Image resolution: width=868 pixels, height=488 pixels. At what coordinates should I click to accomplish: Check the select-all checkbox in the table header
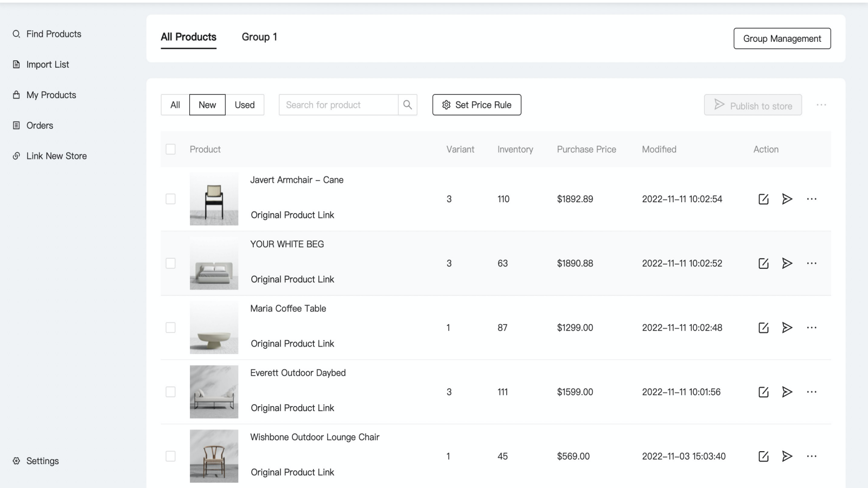point(170,149)
